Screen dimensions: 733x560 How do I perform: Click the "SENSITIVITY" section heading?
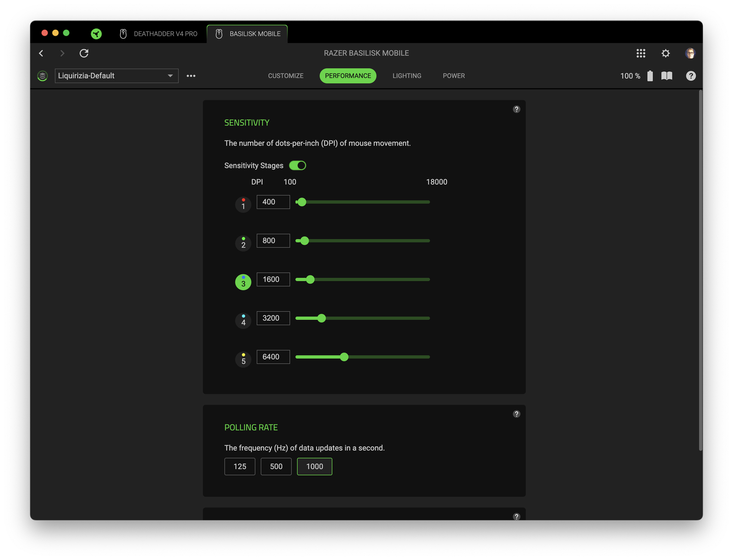pyautogui.click(x=247, y=123)
